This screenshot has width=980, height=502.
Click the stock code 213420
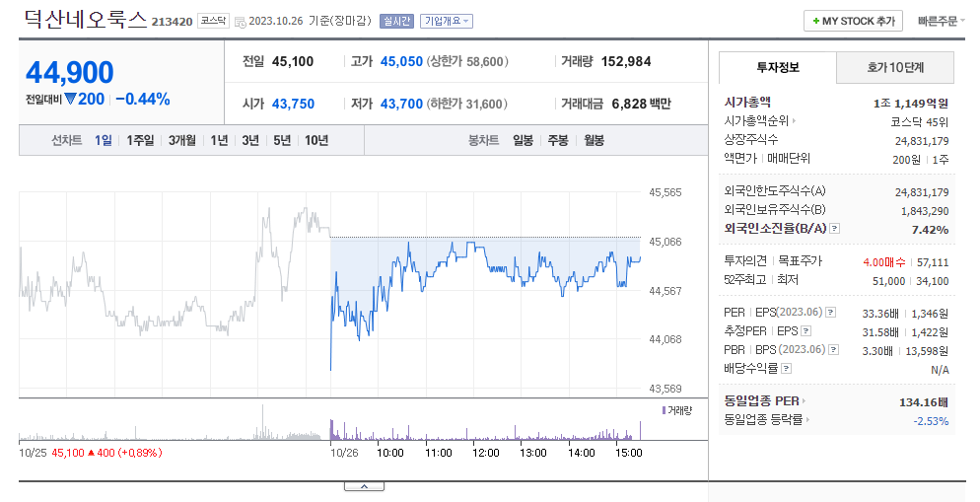click(172, 22)
